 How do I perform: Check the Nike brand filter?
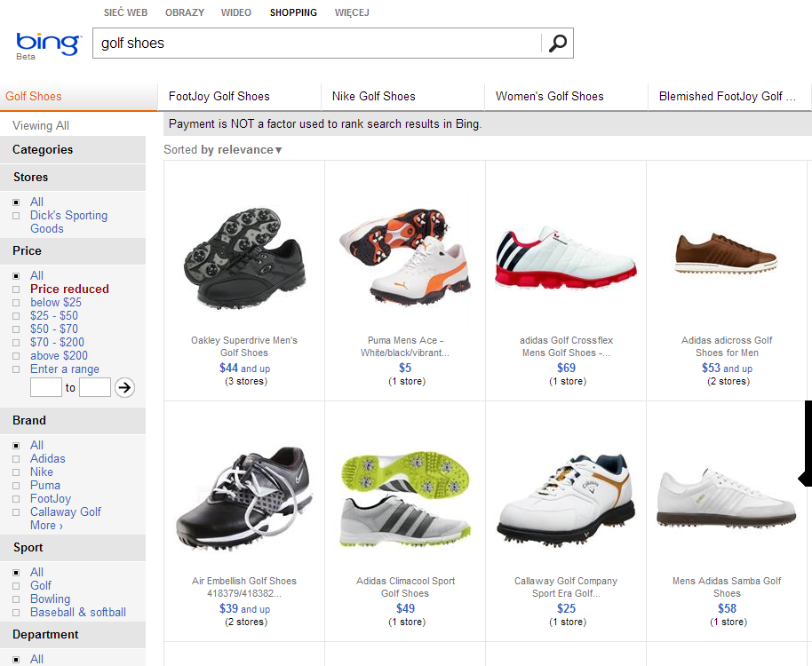[x=18, y=472]
